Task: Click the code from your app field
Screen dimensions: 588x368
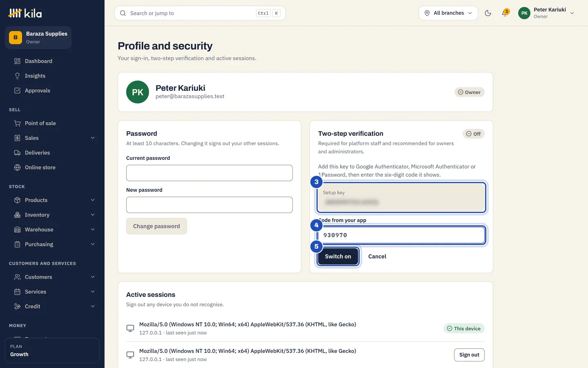Action: pos(401,235)
